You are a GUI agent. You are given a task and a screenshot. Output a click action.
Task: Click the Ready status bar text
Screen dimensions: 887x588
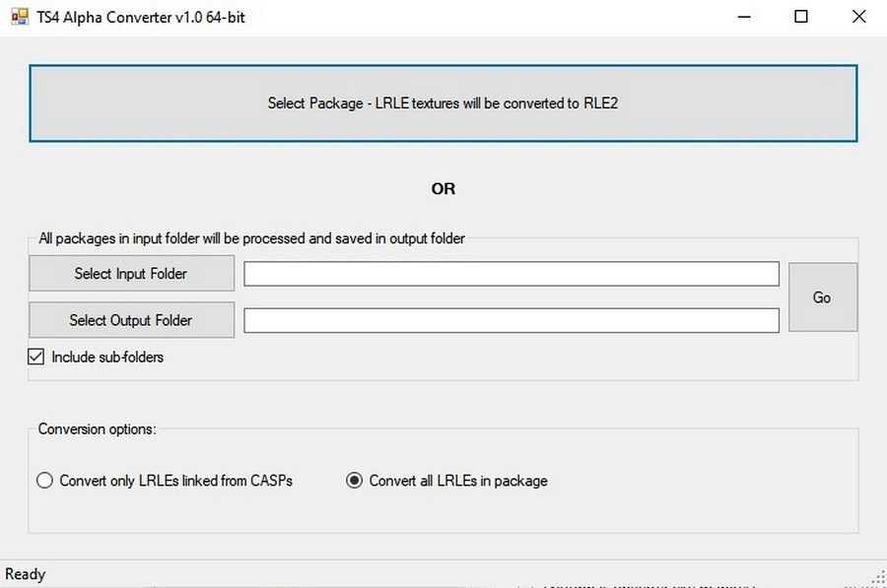[26, 574]
